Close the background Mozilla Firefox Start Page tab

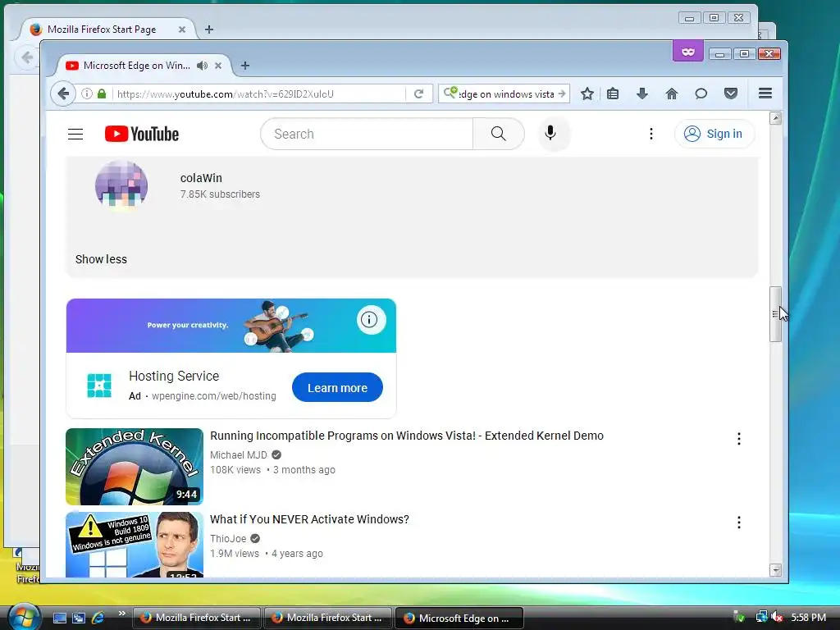[181, 30]
